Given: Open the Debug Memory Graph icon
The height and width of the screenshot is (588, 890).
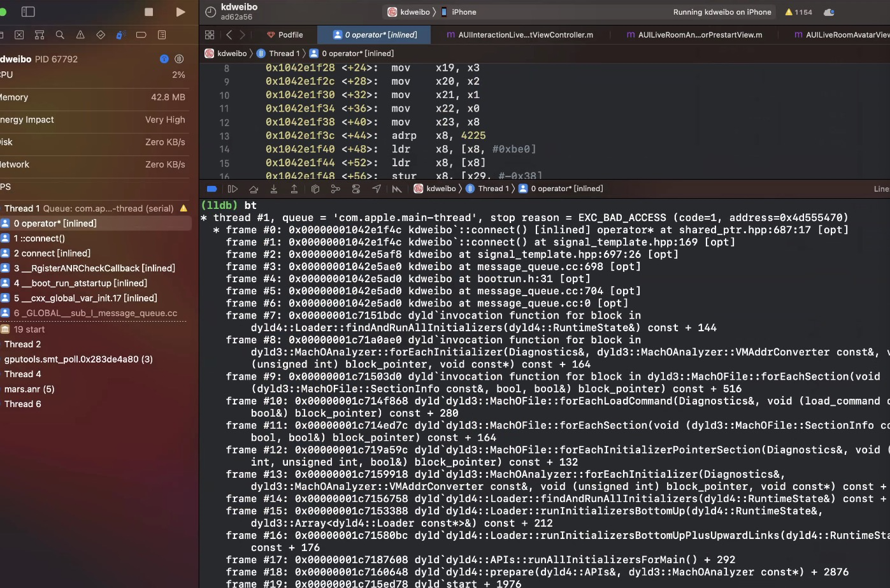Looking at the screenshot, I should [x=335, y=189].
